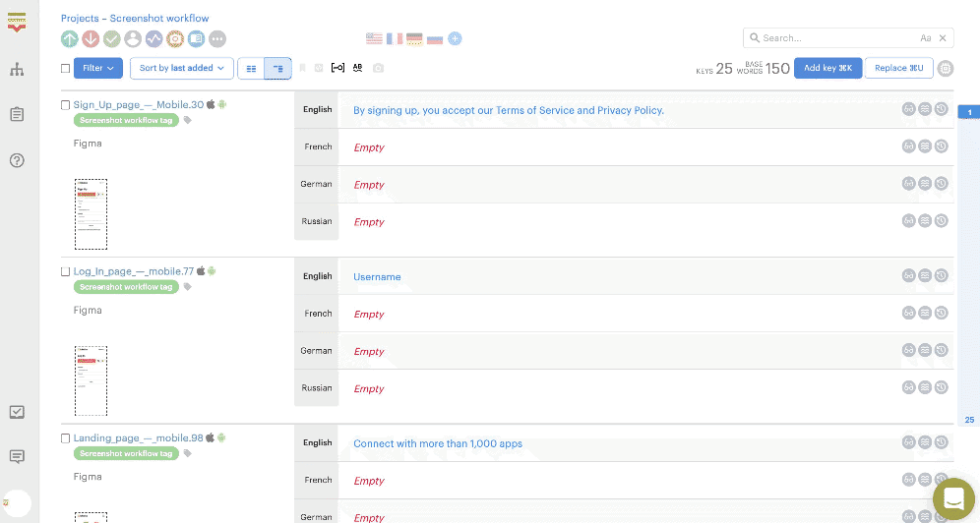Check the Sign_Up_page_—_Mobile.30 checkbox
Screen dimensions: 980x523
coord(65,105)
